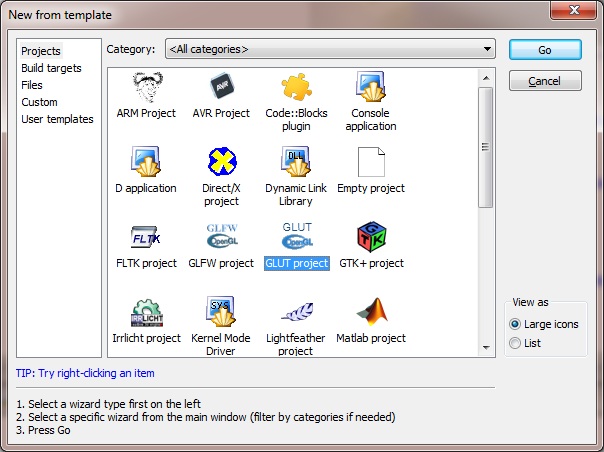Select the Custom wizard type
The image size is (604, 452).
tap(39, 102)
